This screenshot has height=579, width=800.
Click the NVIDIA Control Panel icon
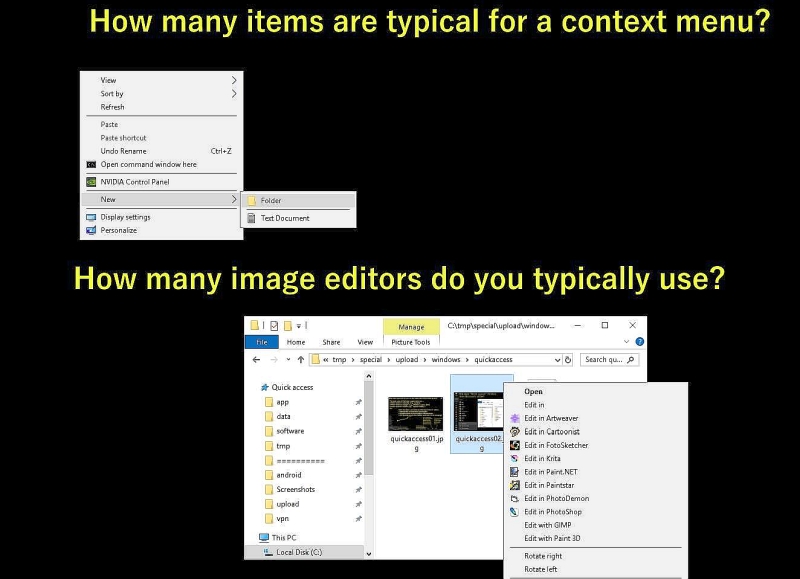[91, 182]
